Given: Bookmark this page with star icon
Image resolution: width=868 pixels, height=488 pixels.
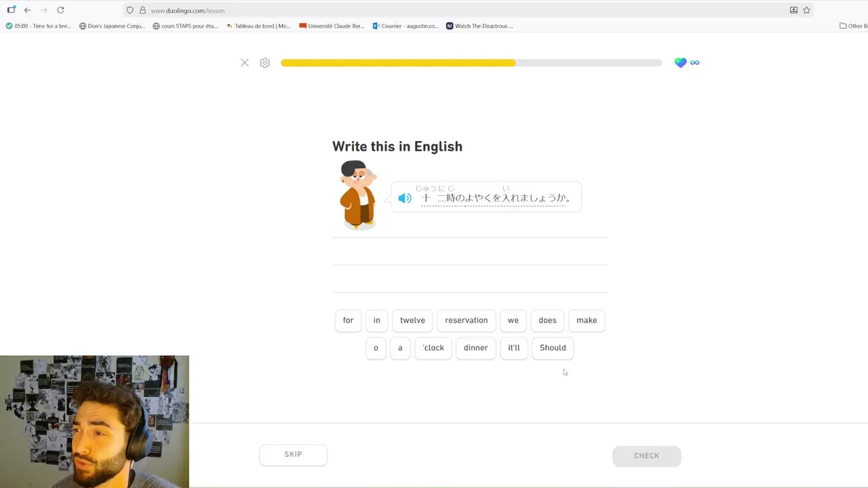Looking at the screenshot, I should click(806, 10).
